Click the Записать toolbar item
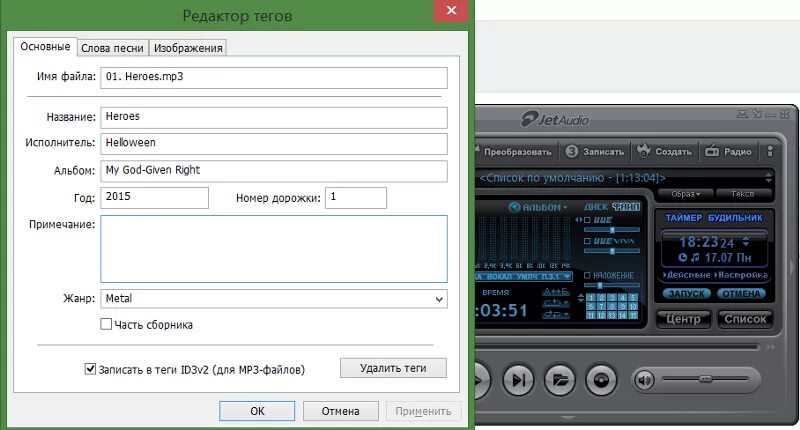Screen dimensions: 800x430 point(595,151)
